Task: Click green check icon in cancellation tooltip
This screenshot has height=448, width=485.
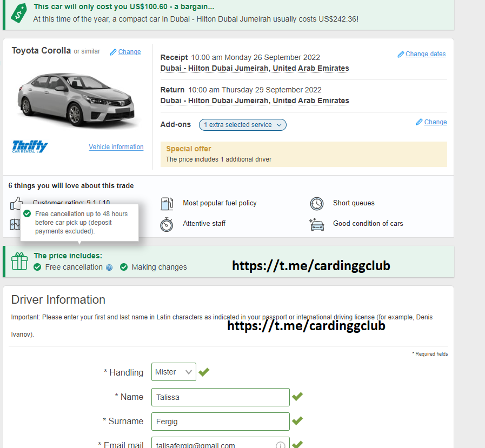Action: pyautogui.click(x=27, y=213)
